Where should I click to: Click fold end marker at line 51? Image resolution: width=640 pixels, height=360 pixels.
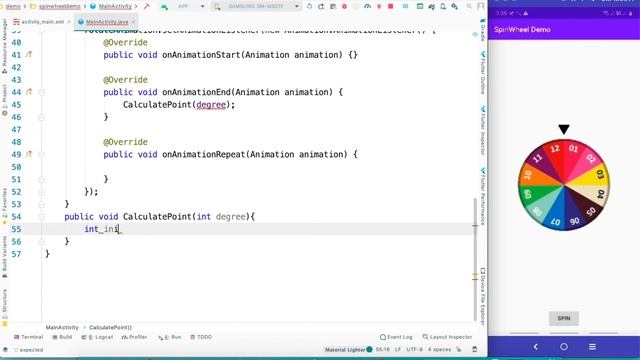coord(41,180)
